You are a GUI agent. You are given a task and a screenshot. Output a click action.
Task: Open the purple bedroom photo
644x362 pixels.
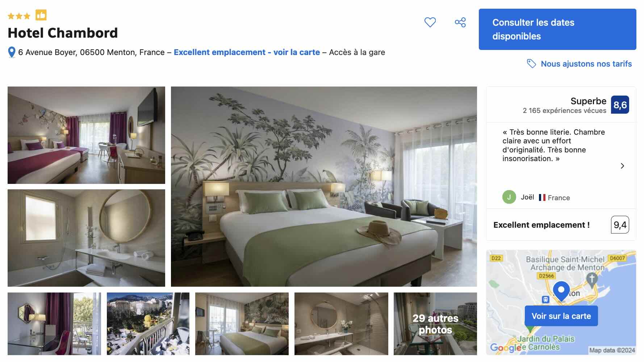[86, 135]
